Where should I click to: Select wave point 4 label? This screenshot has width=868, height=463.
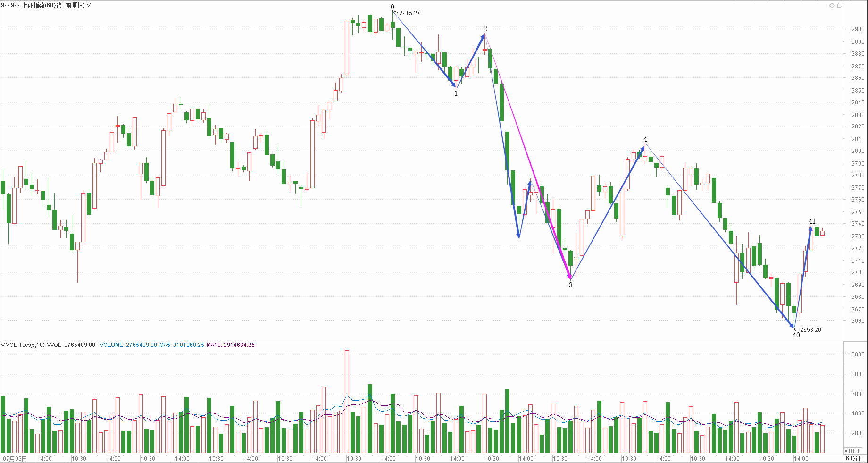point(645,139)
